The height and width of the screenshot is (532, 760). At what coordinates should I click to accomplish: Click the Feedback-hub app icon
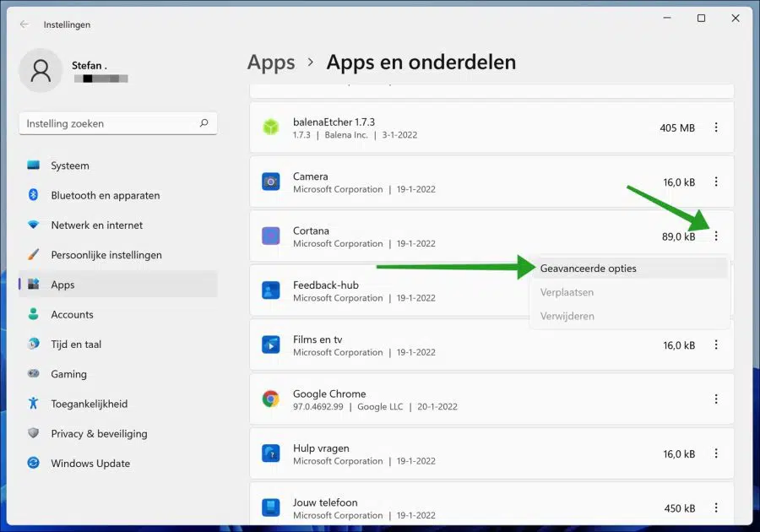[271, 290]
